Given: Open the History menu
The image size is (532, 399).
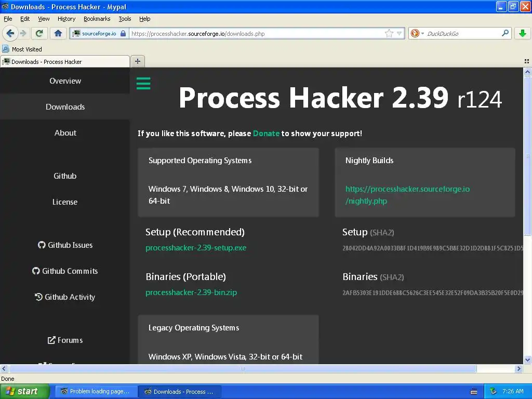Looking at the screenshot, I should [66, 19].
